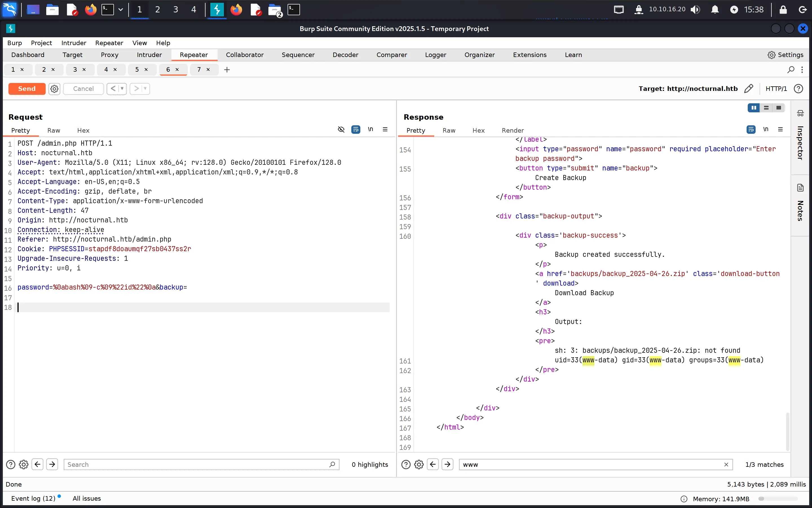Switch Response view to Render

pos(513,130)
